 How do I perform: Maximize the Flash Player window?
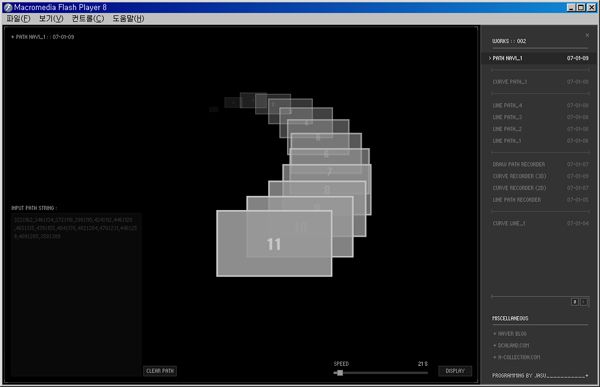(x=581, y=7)
